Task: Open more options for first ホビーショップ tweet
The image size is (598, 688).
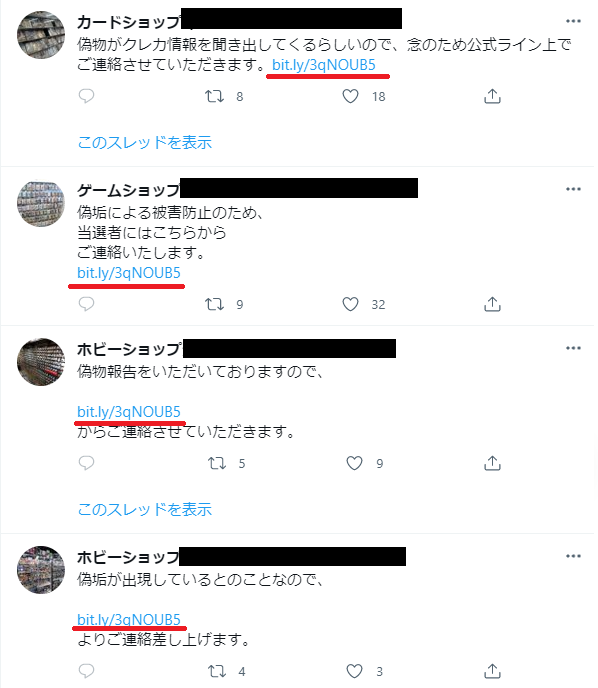Action: (x=573, y=348)
